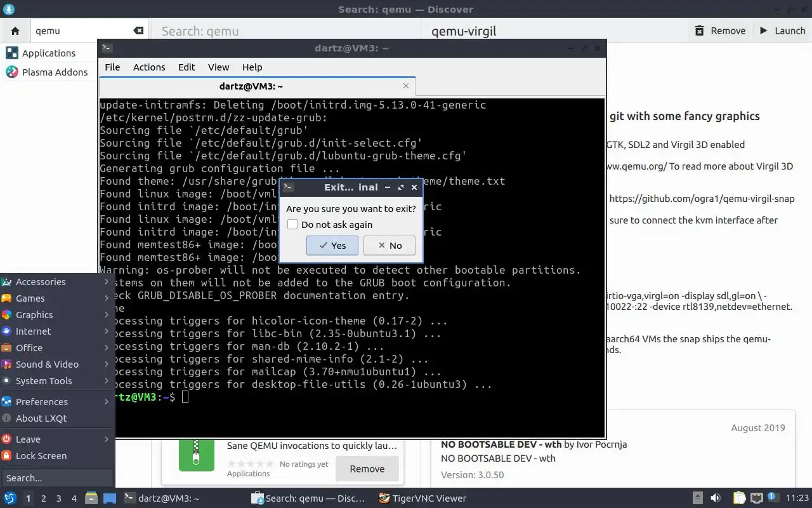Click the green zipper app thumbnail
This screenshot has width=812, height=508.
pos(197,455)
